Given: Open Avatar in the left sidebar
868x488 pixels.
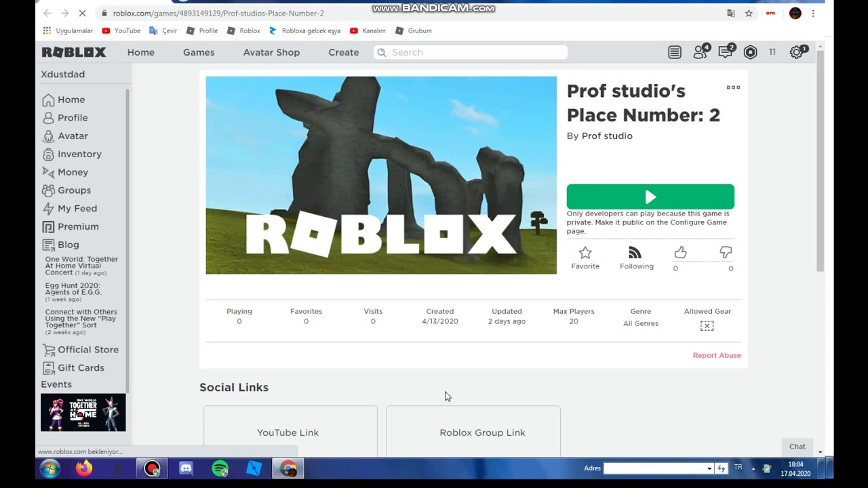Looking at the screenshot, I should tap(65, 136).
